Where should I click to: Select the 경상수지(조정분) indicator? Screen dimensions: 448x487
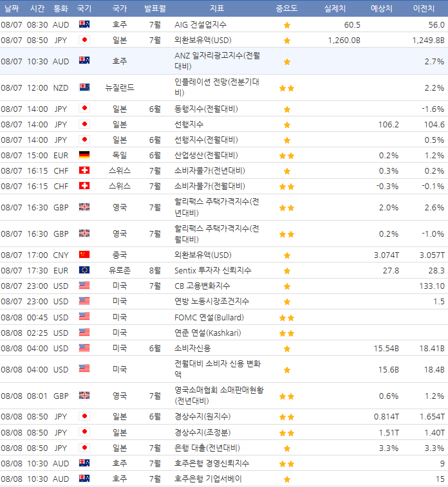pos(203,433)
